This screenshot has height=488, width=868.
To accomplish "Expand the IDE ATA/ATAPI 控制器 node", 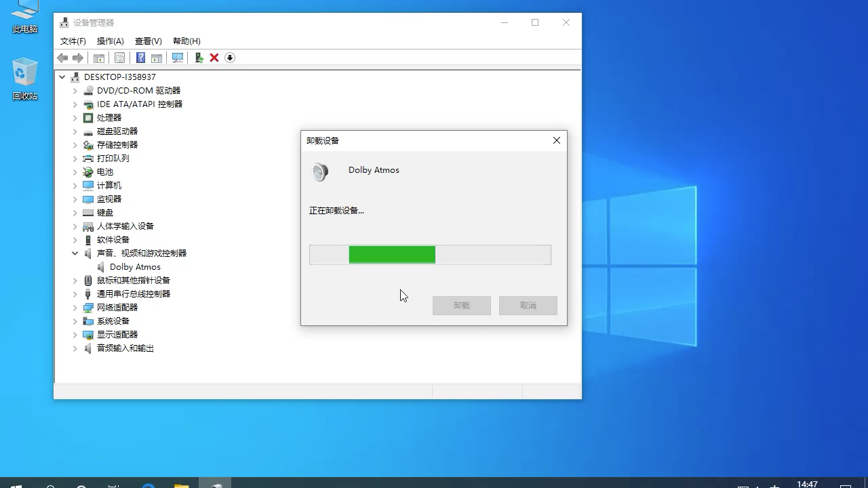I will coord(75,104).
